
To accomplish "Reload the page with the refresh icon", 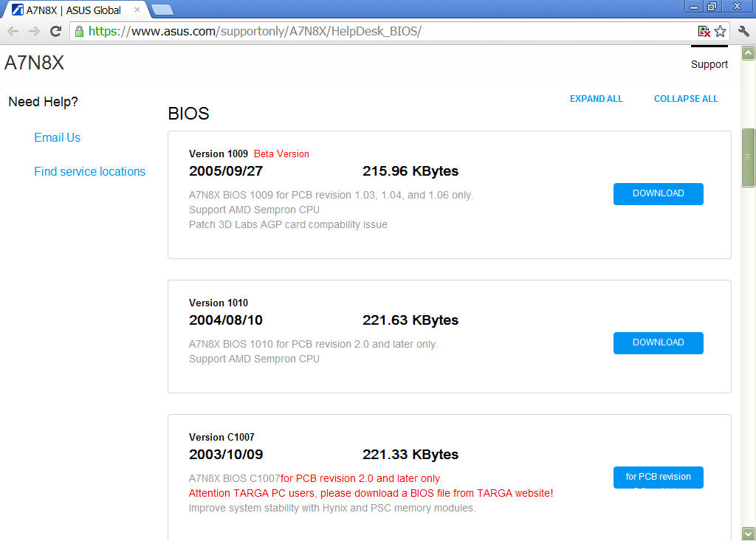I will coord(55,31).
